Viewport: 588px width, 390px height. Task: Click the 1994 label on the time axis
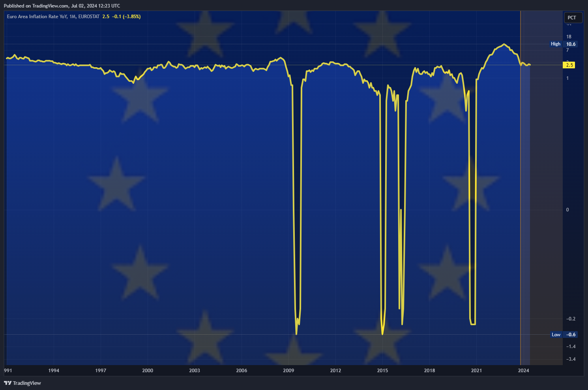click(x=54, y=370)
